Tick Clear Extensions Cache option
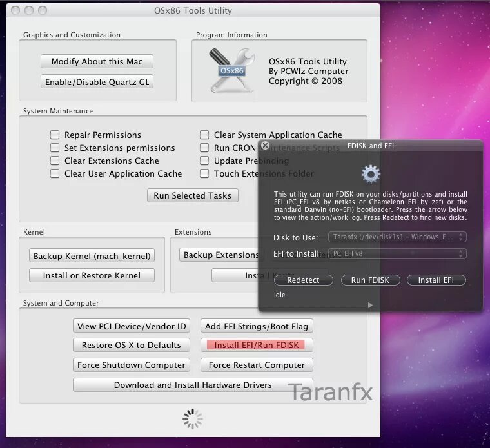The width and height of the screenshot is (490, 448). click(55, 161)
